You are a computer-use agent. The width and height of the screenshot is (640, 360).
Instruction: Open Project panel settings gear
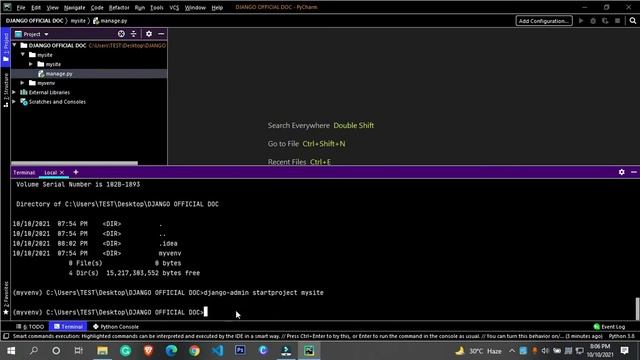pos(149,34)
